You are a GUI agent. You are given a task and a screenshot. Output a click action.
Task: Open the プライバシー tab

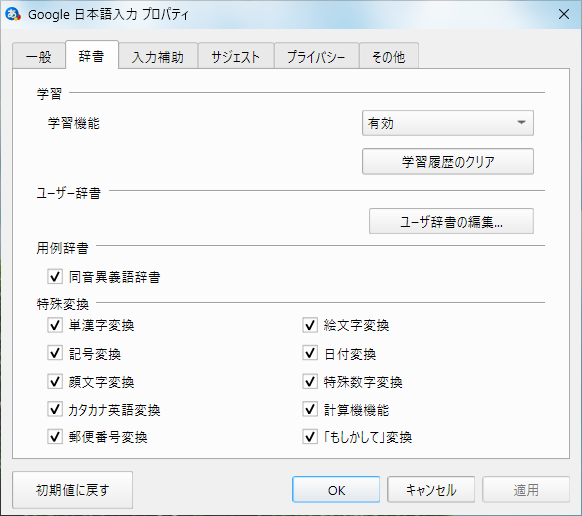point(316,56)
